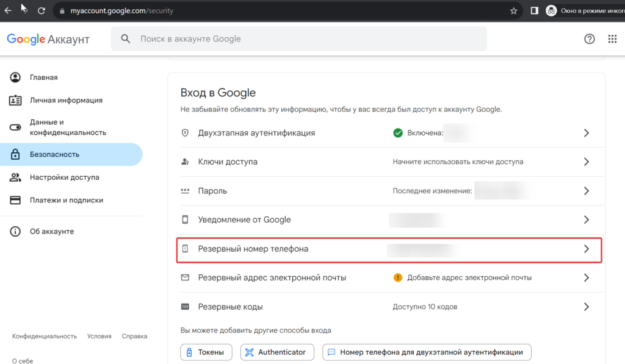Click the passkeys icon beside Ключи доступа

point(185,162)
